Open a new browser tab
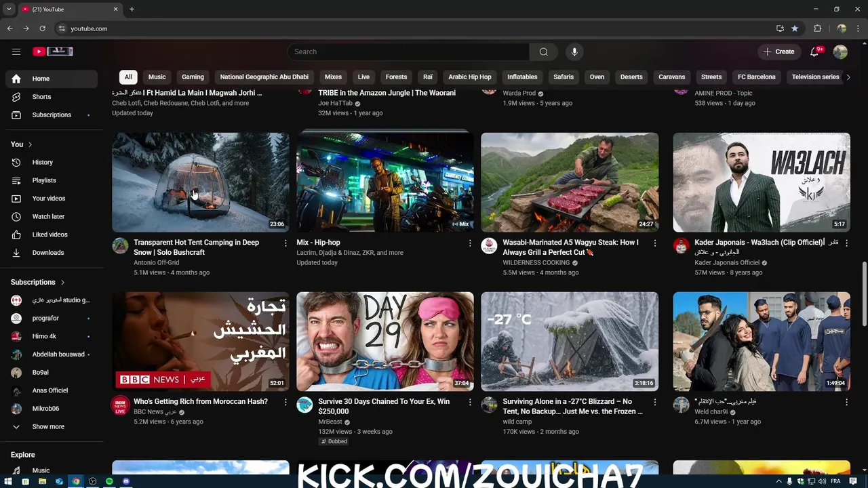Viewport: 868px width, 488px height. click(132, 9)
